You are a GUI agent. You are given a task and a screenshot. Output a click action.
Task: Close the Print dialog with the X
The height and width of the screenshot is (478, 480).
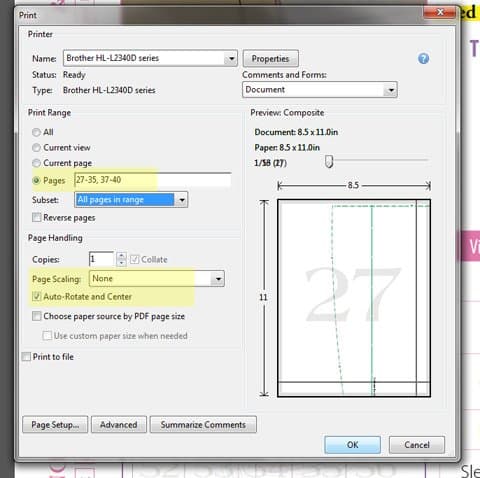point(440,13)
